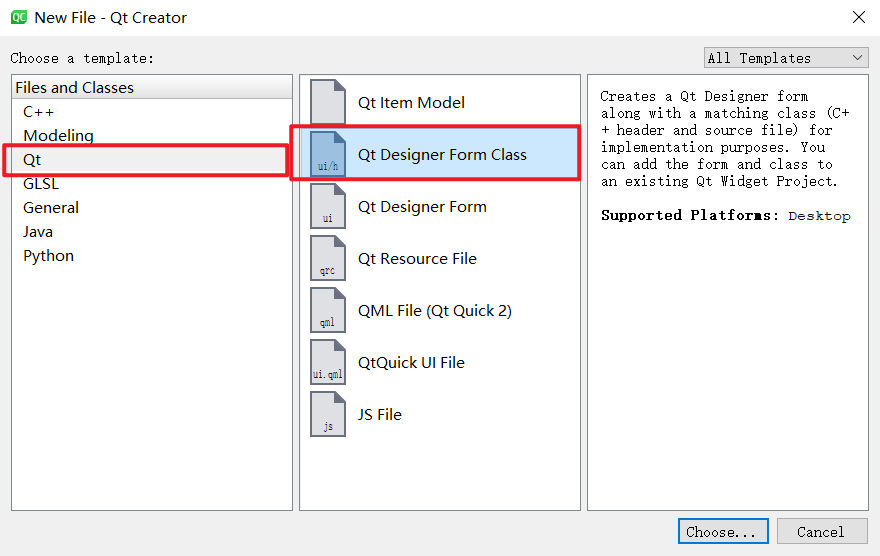Click the Qt Designer Form Class ui/h icon
Viewport: 880px width, 556px height.
328,154
